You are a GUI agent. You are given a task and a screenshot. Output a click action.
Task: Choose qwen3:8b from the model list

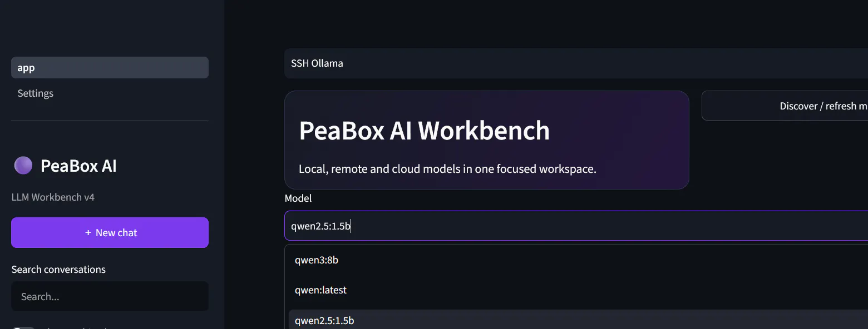pos(578,260)
